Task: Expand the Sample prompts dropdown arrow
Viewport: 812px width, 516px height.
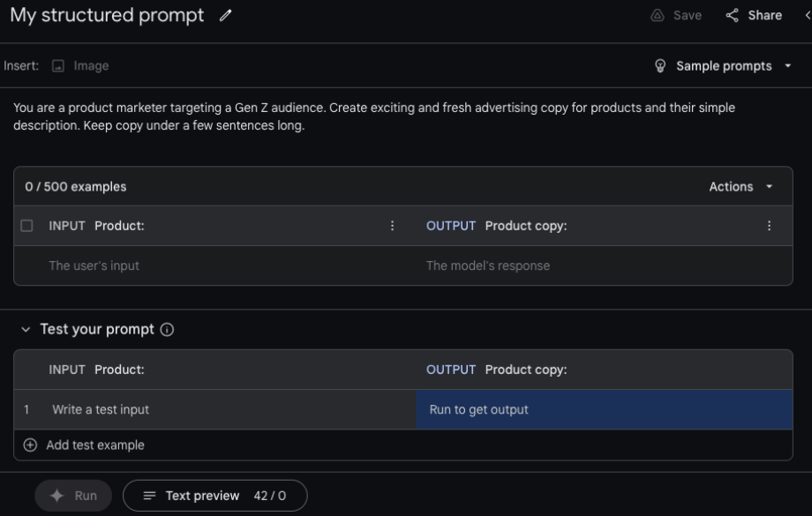Action: (x=787, y=67)
